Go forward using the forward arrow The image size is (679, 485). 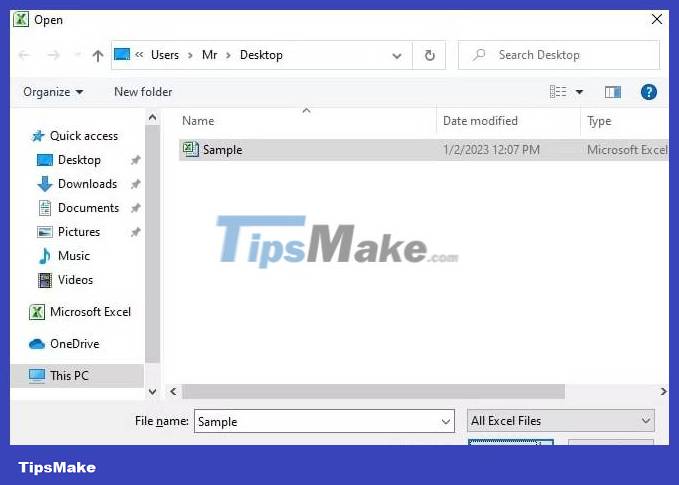(53, 55)
